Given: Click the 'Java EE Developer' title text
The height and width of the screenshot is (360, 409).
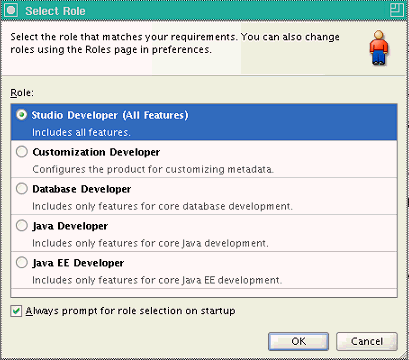Looking at the screenshot, I should [x=78, y=263].
